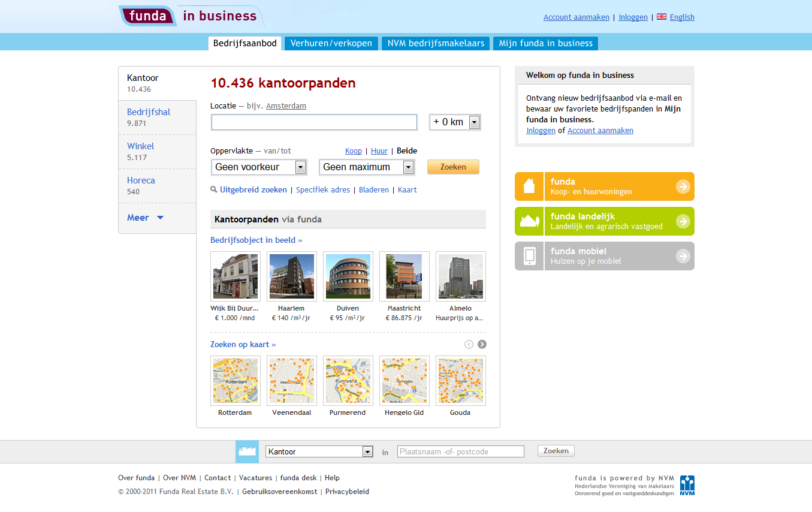Screen dimensions: 812x512
Task: Go to next map carousel page
Action: 482,344
